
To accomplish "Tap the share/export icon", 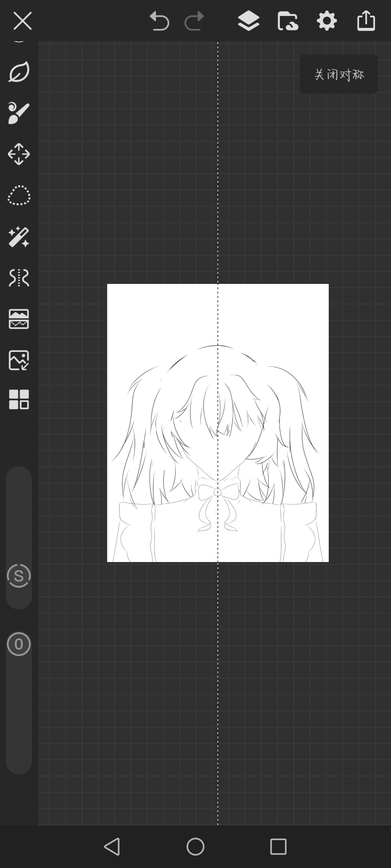I will (366, 21).
